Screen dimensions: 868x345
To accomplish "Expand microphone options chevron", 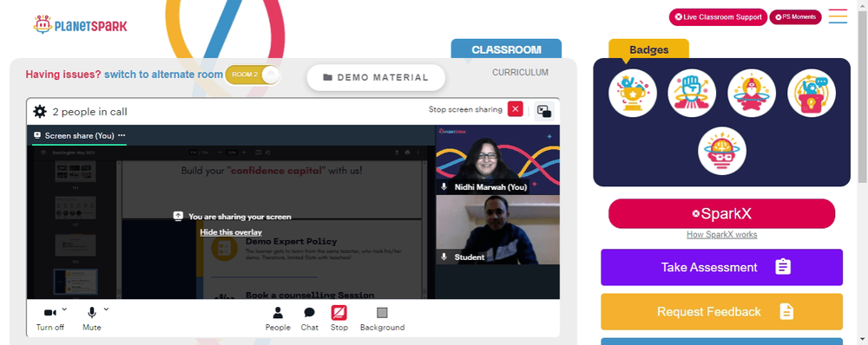I will tap(106, 309).
